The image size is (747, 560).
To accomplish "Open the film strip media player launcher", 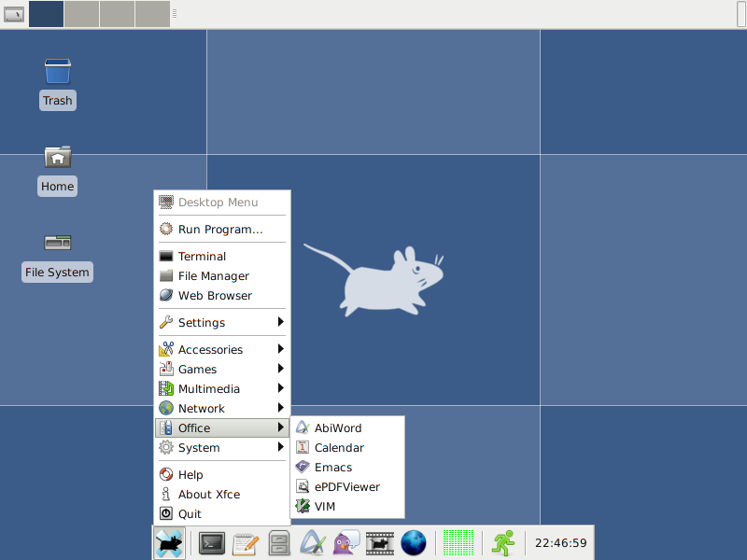I will 380,543.
